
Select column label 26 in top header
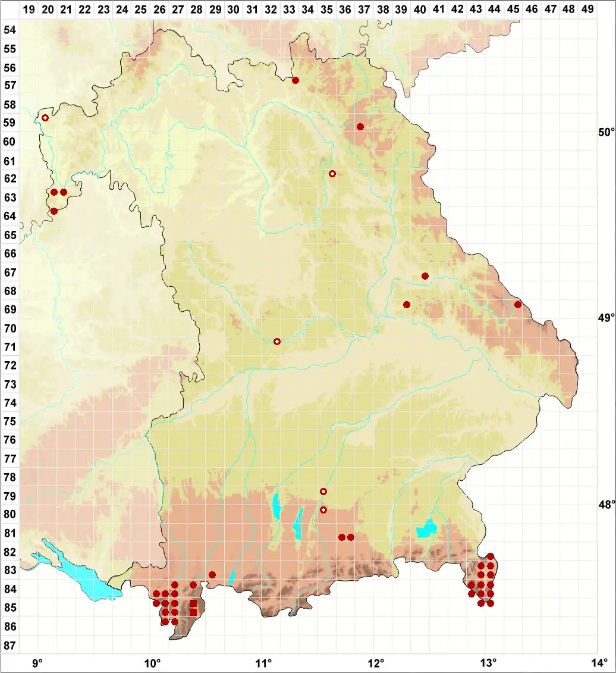159,9
